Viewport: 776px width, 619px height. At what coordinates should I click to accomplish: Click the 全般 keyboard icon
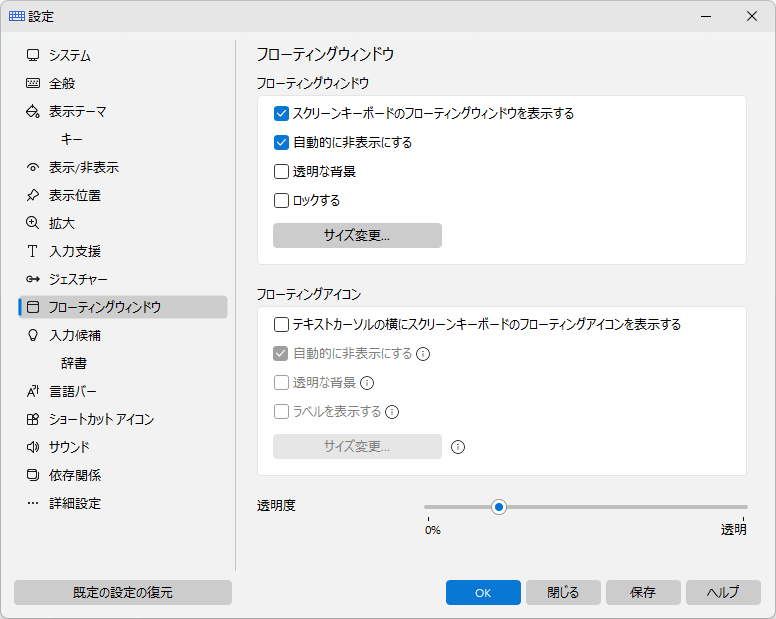(x=33, y=83)
